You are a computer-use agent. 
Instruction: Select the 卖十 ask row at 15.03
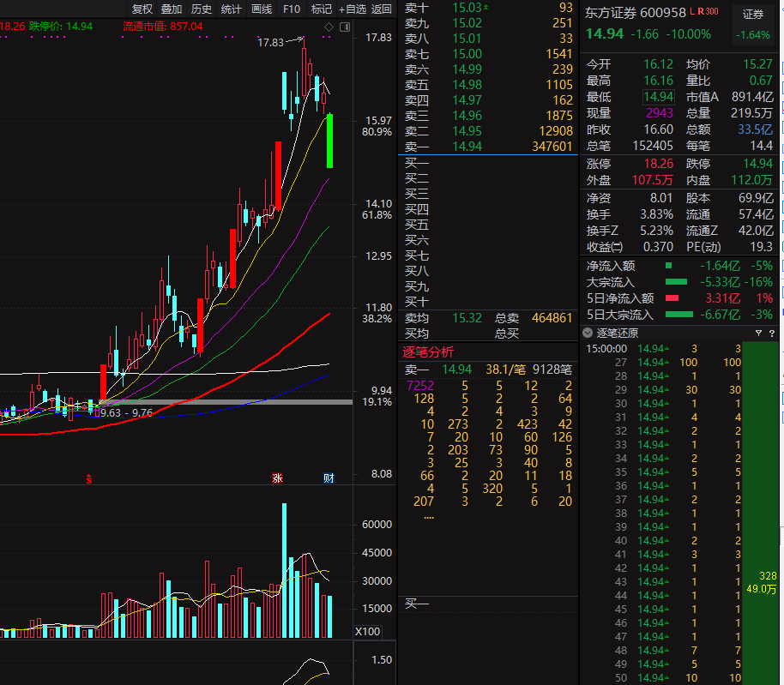click(x=488, y=8)
